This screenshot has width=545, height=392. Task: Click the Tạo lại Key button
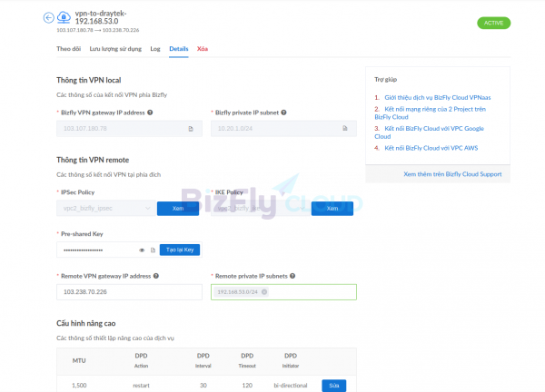180,250
